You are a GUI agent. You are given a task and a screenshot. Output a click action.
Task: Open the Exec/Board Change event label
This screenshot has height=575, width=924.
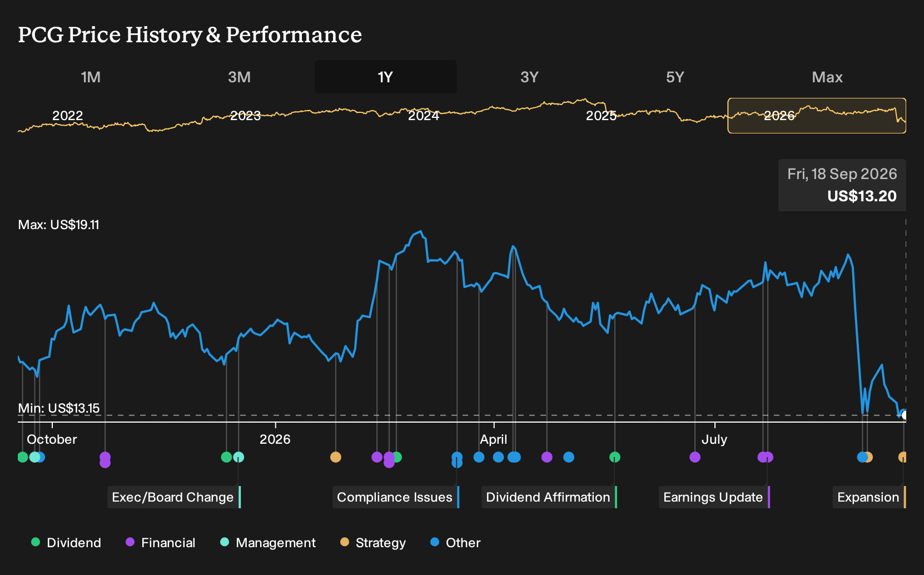pos(173,497)
